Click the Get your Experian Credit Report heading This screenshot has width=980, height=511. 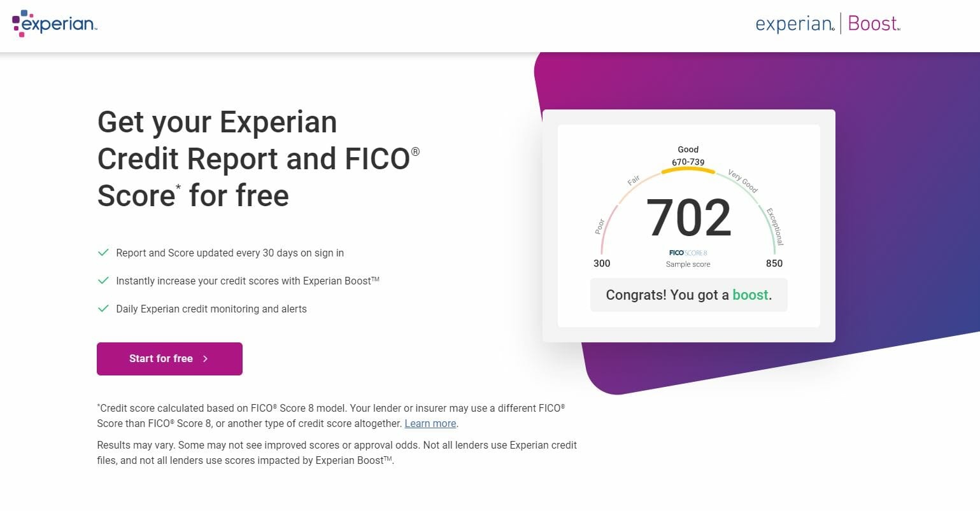click(258, 158)
